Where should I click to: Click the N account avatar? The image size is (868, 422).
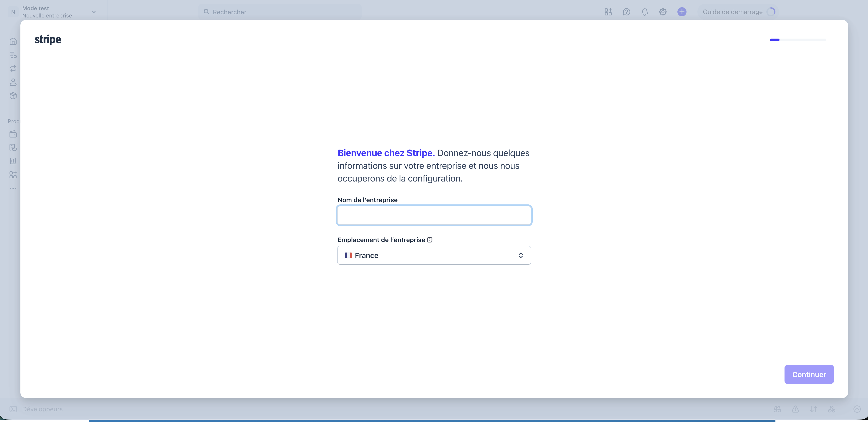pos(13,12)
